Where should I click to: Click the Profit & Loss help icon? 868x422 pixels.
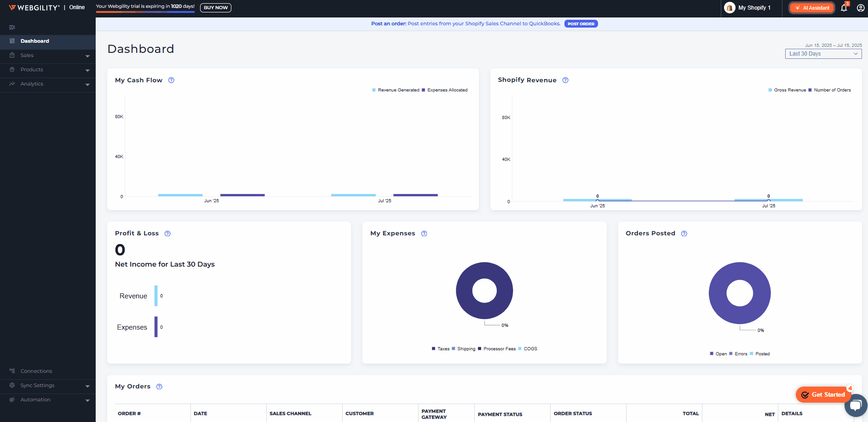tap(167, 234)
